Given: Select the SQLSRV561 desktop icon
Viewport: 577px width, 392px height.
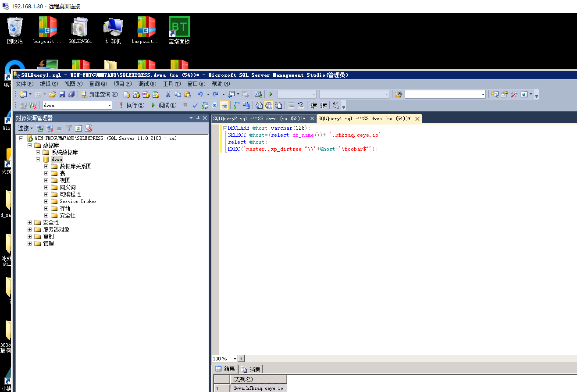Looking at the screenshot, I should tap(80, 31).
